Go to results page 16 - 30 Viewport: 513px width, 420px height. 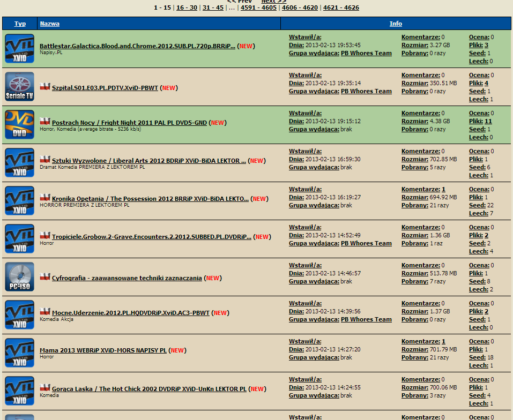(x=187, y=7)
